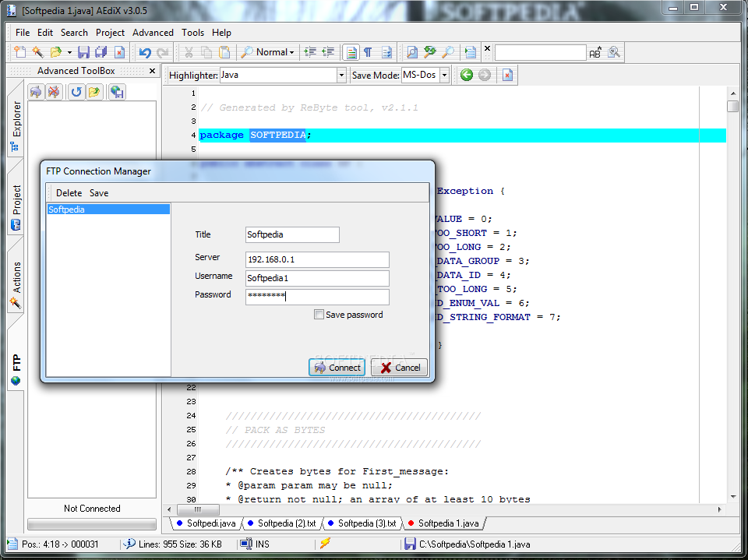Screen dimensions: 748x560
Task: Refresh the FTP file listing
Action: coord(76,91)
